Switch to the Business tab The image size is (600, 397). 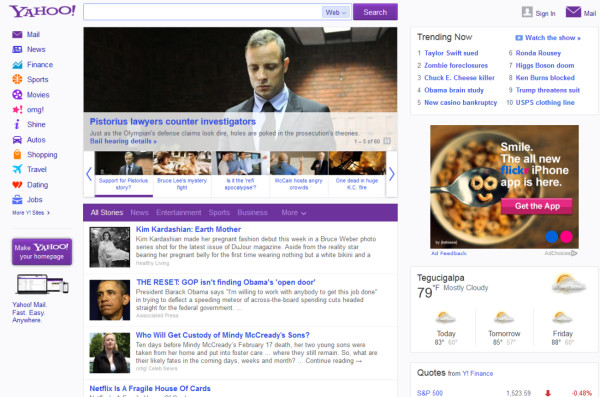252,212
